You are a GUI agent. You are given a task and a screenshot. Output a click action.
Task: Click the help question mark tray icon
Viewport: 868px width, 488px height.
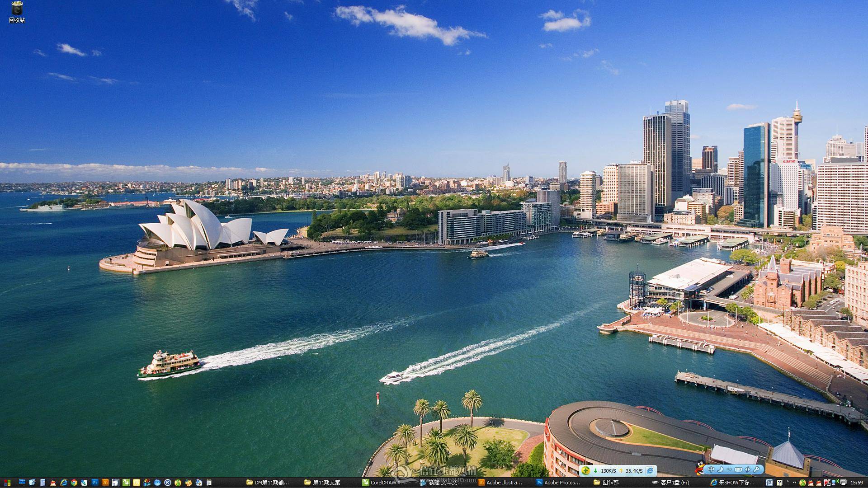779,483
